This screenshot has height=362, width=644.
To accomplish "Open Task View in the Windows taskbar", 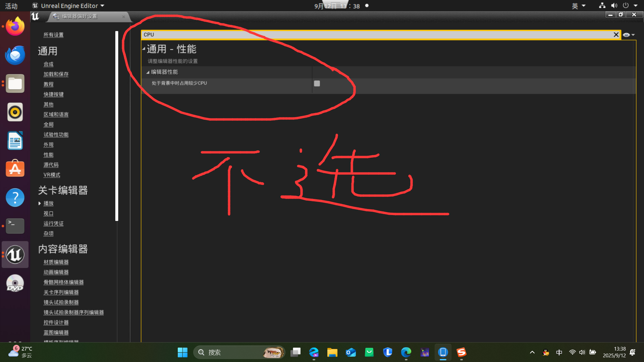I will tap(296, 352).
